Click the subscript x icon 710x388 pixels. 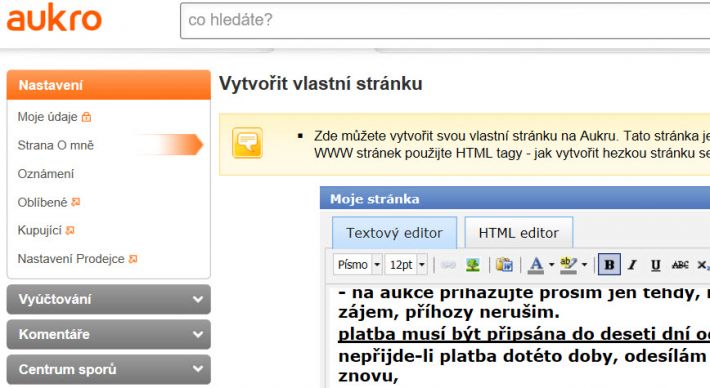coord(703,265)
